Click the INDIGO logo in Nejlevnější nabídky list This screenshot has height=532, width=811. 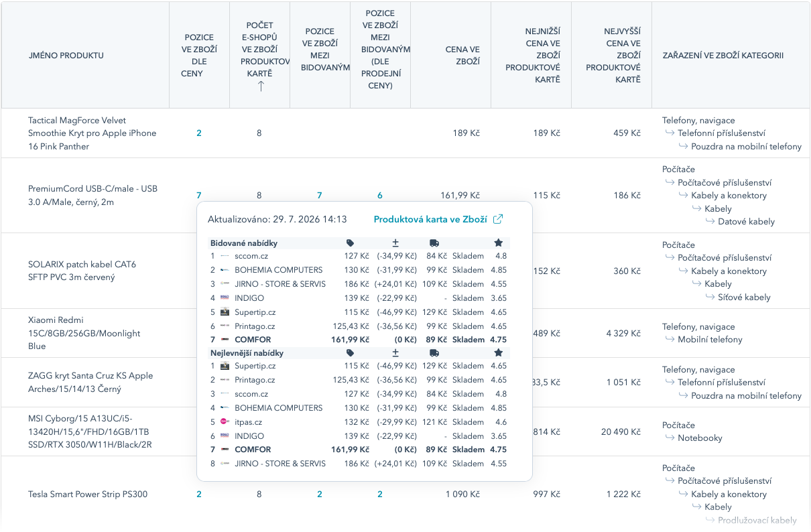[x=225, y=436]
